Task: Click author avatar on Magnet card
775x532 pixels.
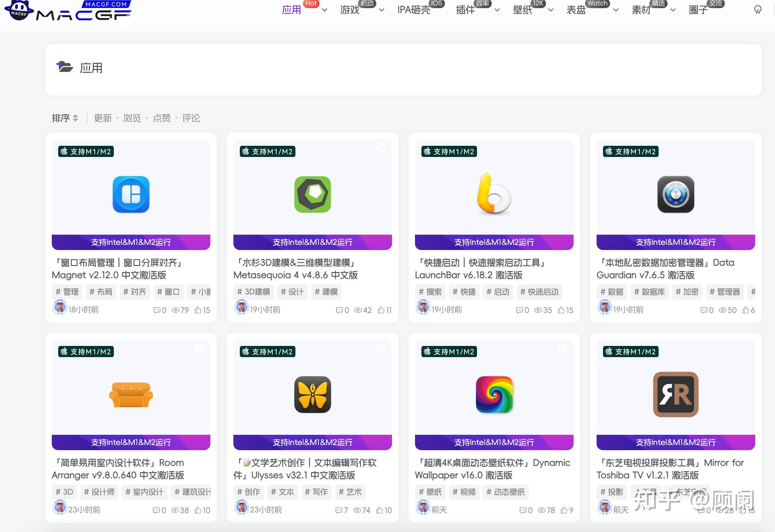Action: coord(60,307)
